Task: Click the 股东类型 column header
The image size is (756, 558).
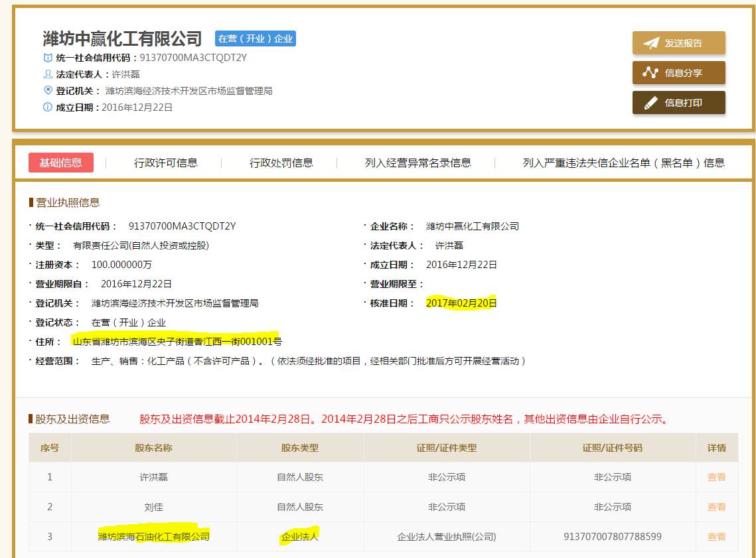Action: [300, 448]
